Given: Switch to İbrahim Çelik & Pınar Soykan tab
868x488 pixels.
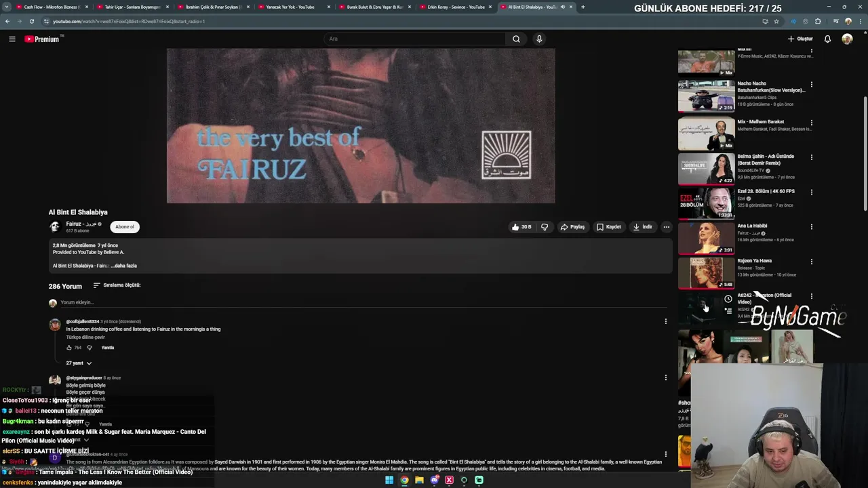Looking at the screenshot, I should pos(213,7).
